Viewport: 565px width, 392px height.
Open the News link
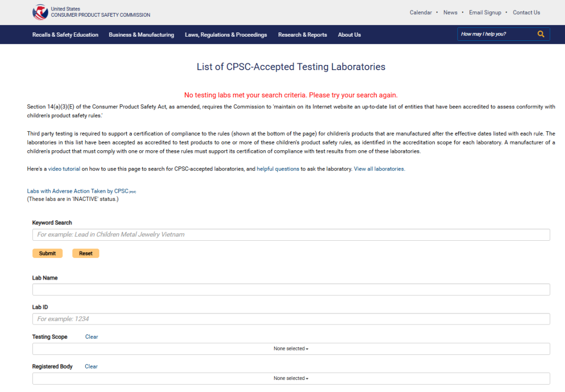(450, 12)
